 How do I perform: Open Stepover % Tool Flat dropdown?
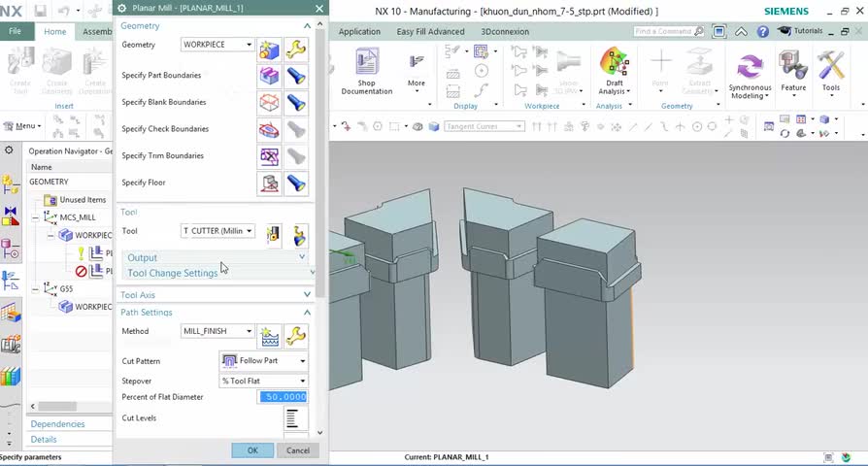[264, 381]
